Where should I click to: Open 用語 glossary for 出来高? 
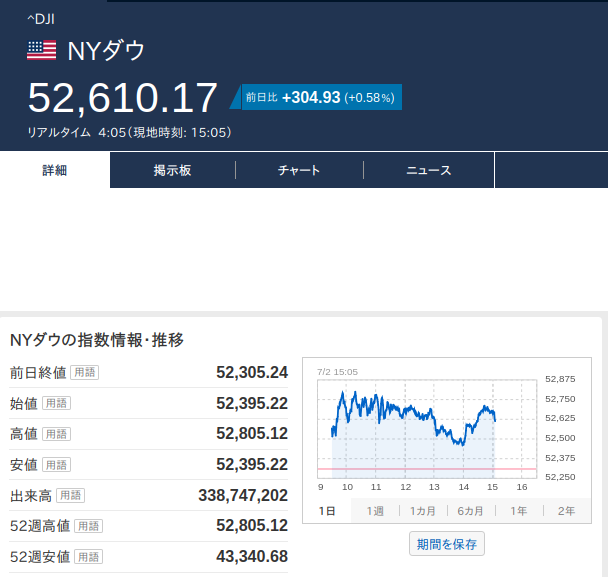(x=71, y=495)
